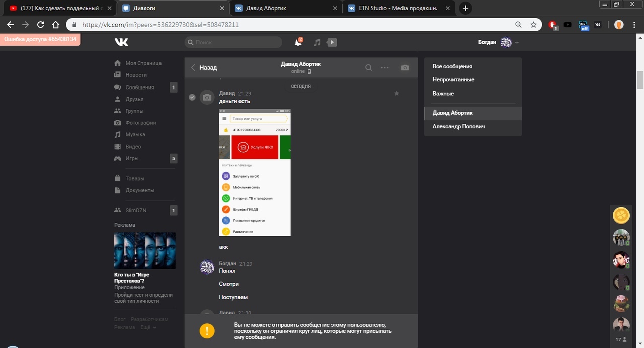644x348 pixels.
Task: Click the VK search field
Action: (x=234, y=43)
